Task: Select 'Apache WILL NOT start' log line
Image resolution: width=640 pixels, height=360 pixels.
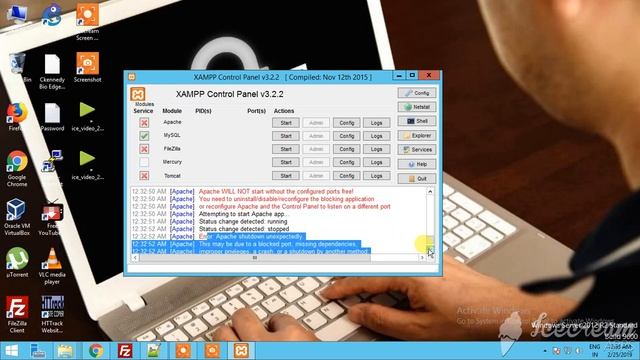Action: click(276, 191)
